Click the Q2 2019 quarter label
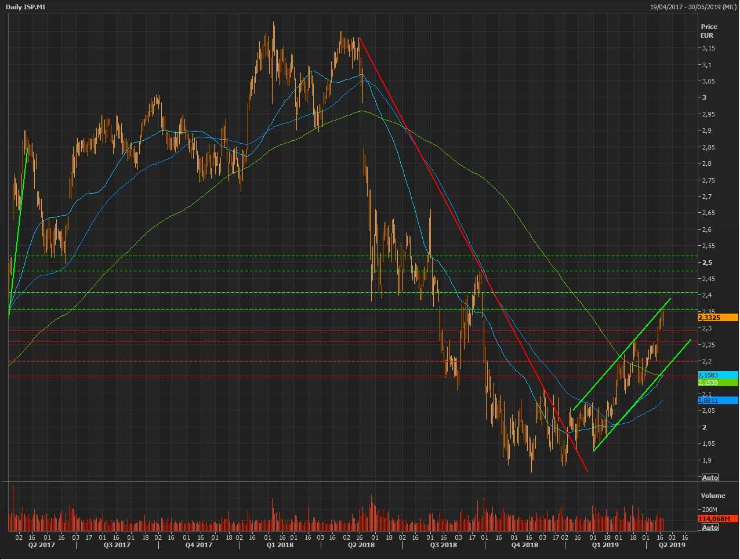This screenshot has height=560, width=740. tap(672, 545)
